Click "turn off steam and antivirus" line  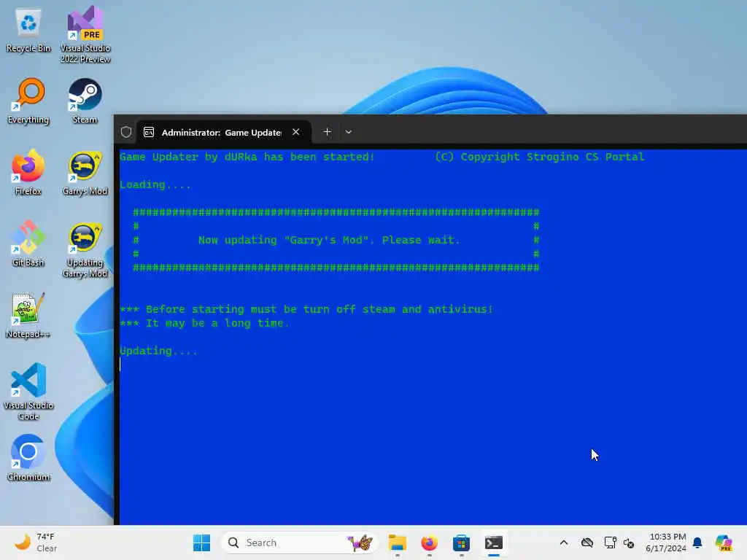tap(306, 309)
